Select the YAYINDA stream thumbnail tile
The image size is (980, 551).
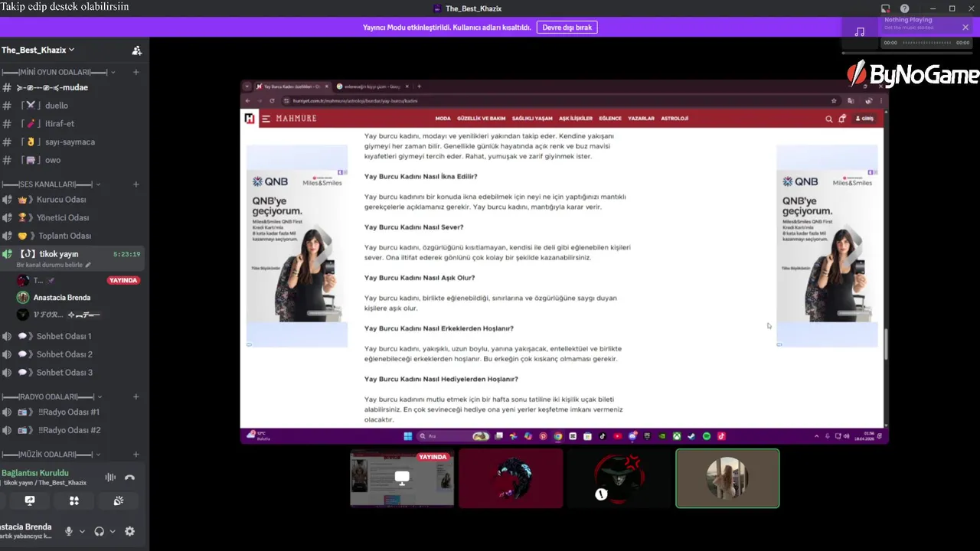[x=402, y=478]
